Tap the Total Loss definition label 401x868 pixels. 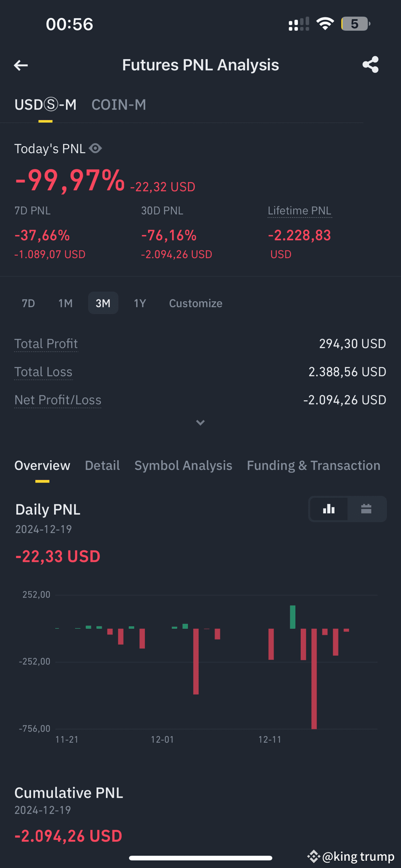click(x=43, y=372)
